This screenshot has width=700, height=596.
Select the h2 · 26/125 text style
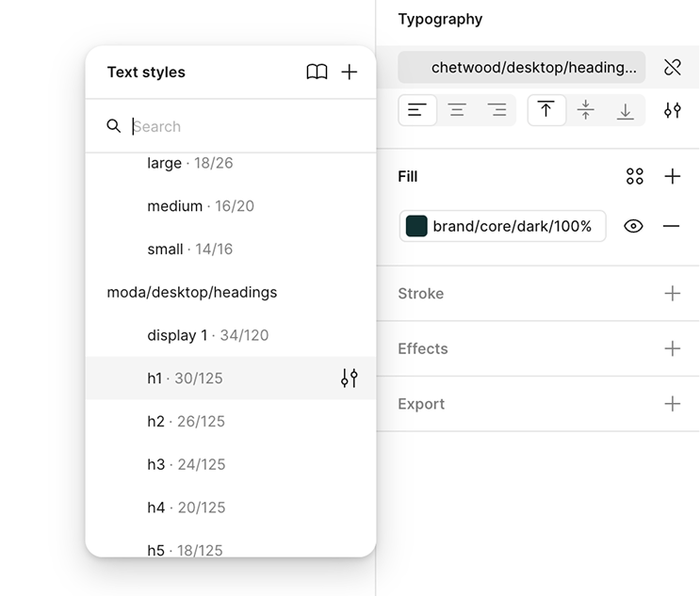pos(186,422)
